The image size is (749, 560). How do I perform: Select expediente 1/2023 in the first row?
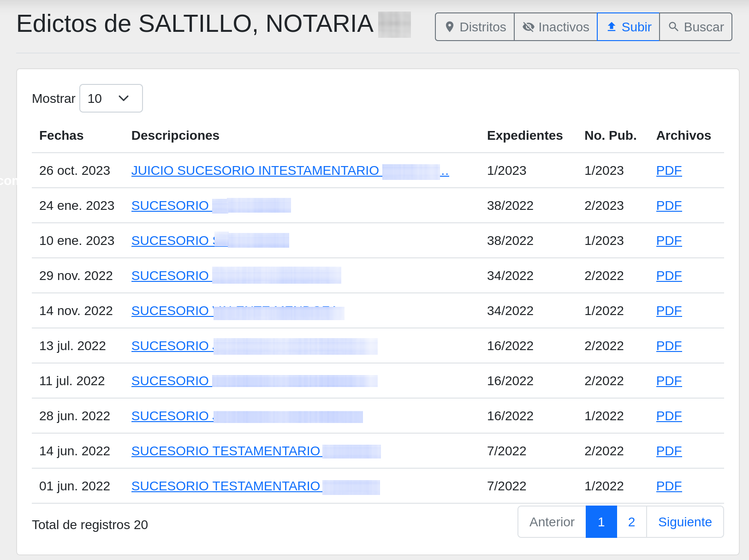point(506,171)
